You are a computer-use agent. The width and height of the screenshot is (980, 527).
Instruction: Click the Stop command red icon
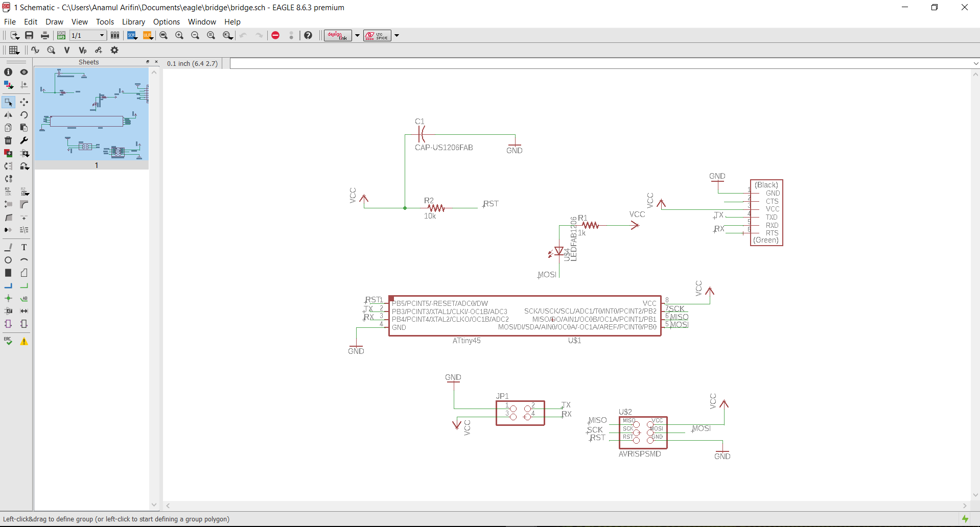(x=275, y=35)
